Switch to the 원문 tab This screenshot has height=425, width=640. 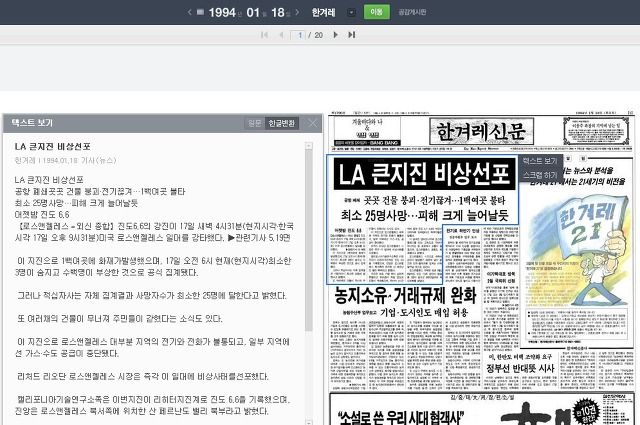(255, 123)
